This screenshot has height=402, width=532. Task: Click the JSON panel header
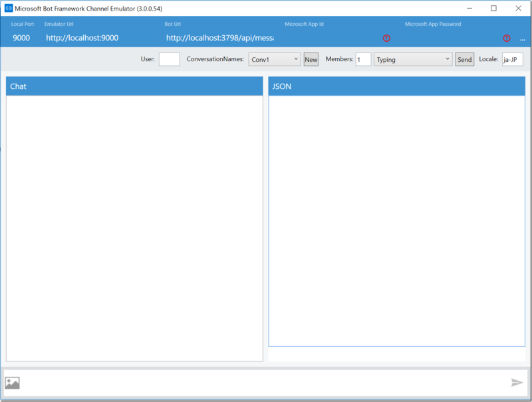[396, 86]
